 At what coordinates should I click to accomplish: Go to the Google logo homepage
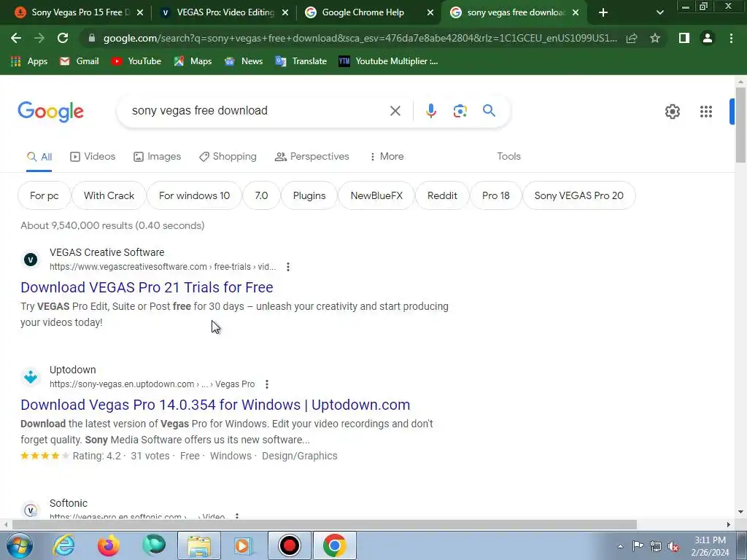coord(50,112)
